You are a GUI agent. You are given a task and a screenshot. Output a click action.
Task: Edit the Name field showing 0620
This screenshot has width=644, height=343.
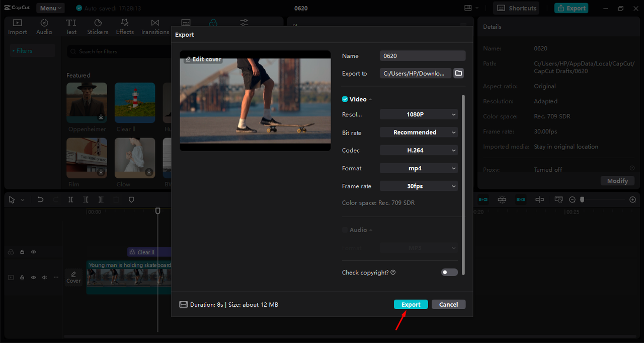[423, 56]
